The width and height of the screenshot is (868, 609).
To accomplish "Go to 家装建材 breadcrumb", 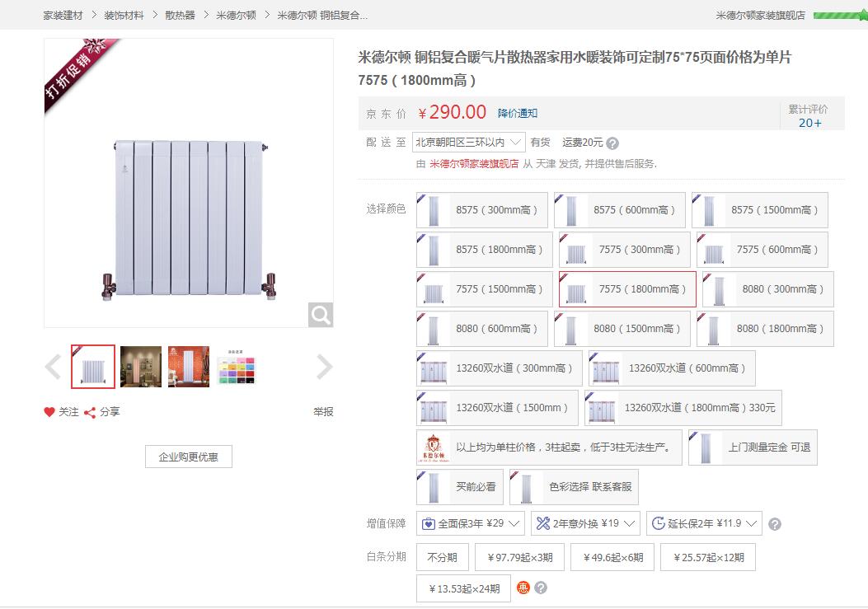I will coord(63,16).
